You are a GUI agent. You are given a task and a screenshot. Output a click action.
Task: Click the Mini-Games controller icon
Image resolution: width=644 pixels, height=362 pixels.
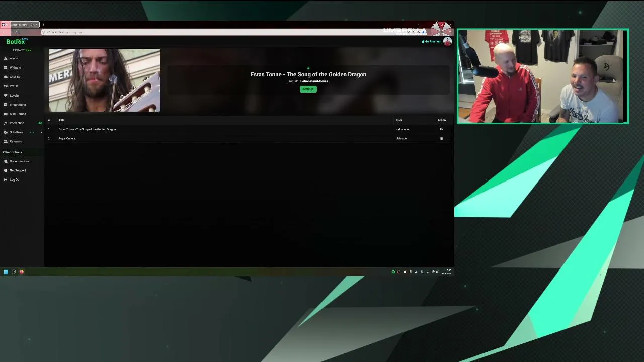pyautogui.click(x=6, y=114)
